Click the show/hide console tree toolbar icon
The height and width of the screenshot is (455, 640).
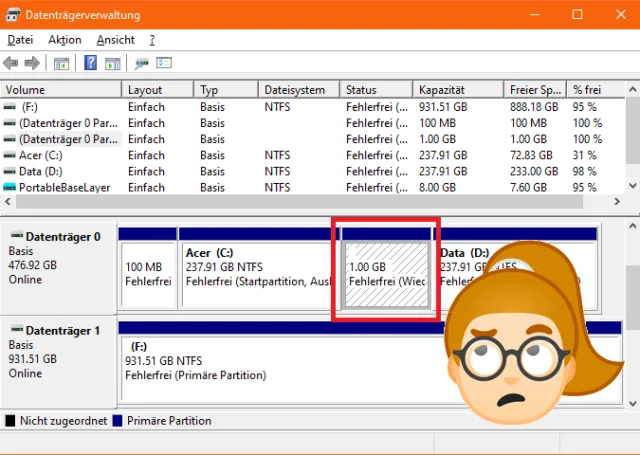tap(61, 63)
